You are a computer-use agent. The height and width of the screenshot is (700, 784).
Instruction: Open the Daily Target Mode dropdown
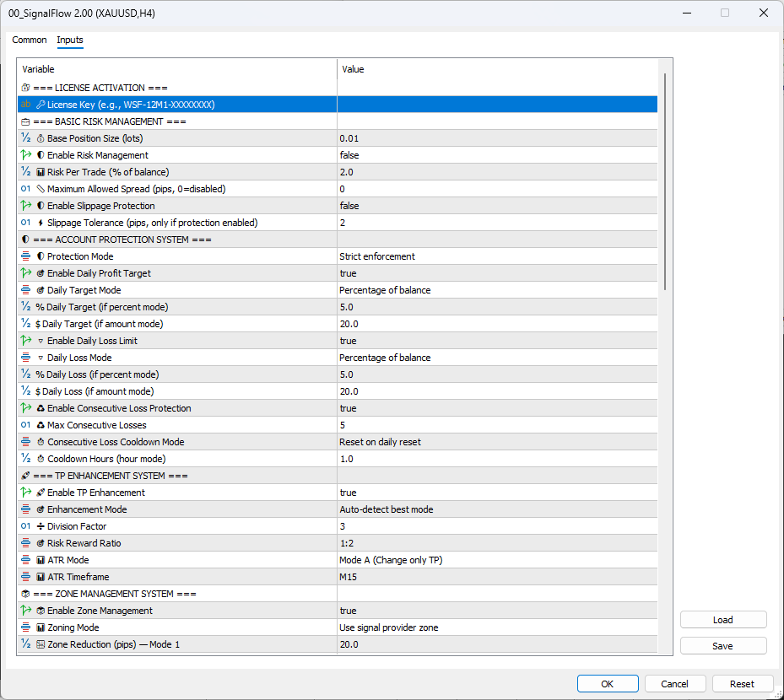498,290
